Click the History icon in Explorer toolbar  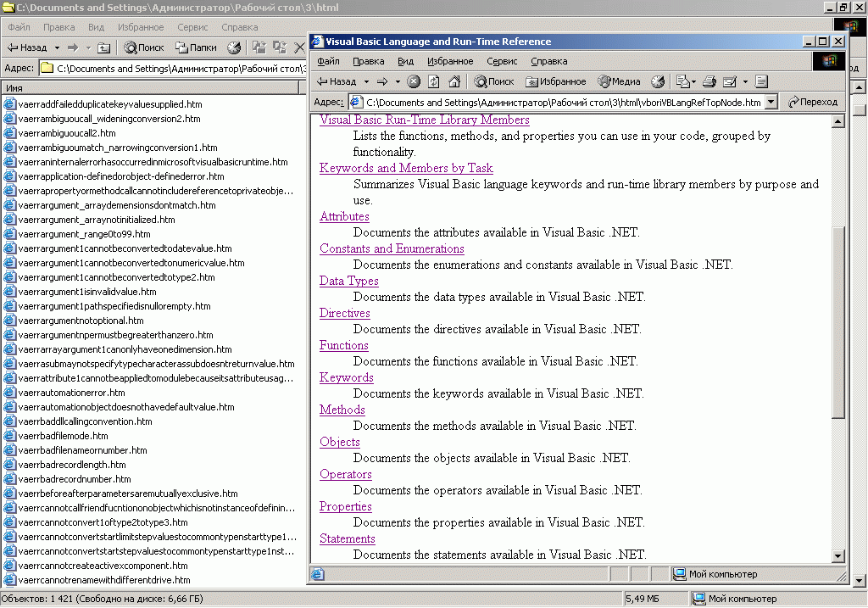234,47
